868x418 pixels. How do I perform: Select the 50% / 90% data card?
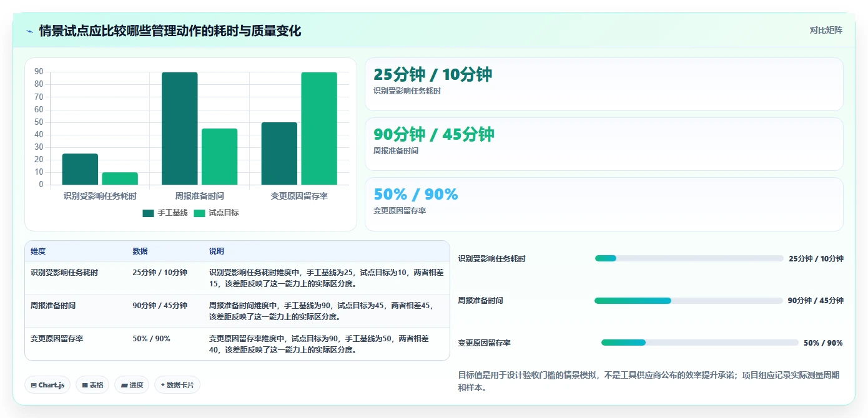(604, 204)
